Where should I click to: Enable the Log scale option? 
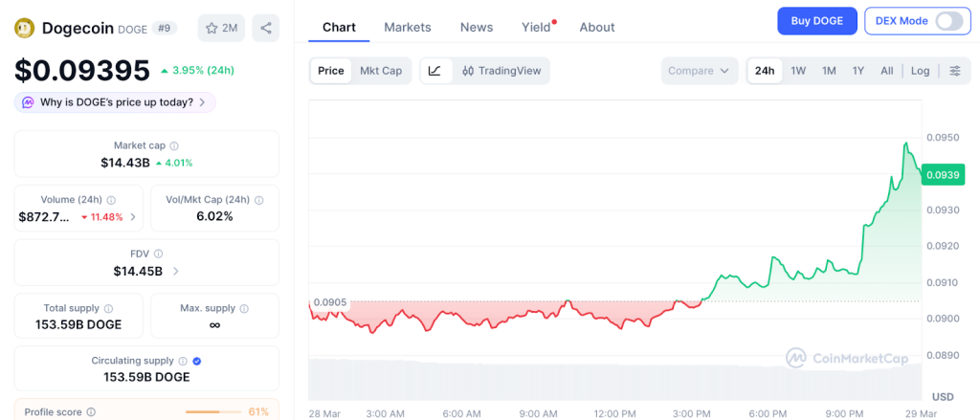click(x=920, y=71)
